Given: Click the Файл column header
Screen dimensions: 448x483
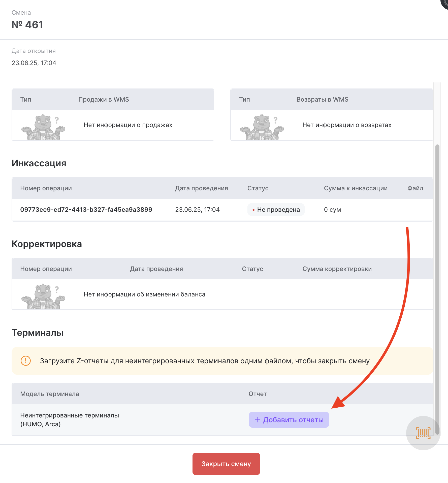Looking at the screenshot, I should (415, 188).
